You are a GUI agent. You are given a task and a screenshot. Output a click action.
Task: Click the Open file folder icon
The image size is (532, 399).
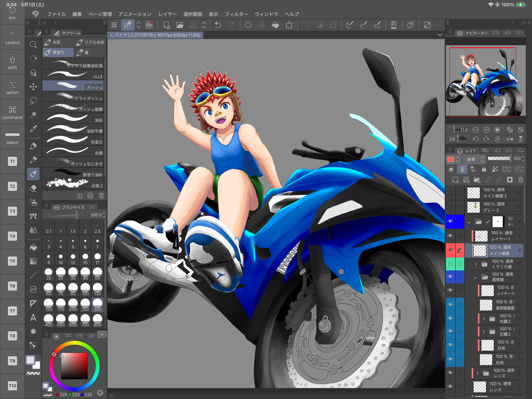point(180,25)
